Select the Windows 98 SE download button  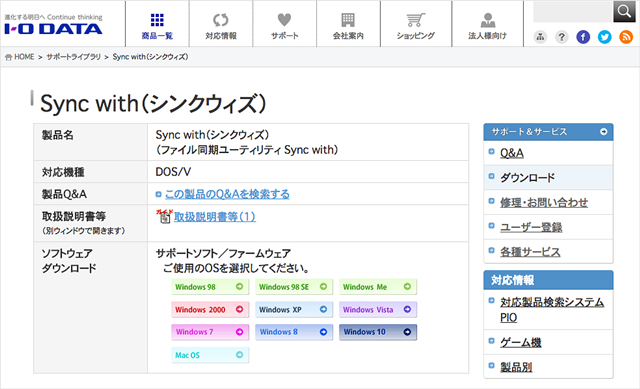pos(294,287)
